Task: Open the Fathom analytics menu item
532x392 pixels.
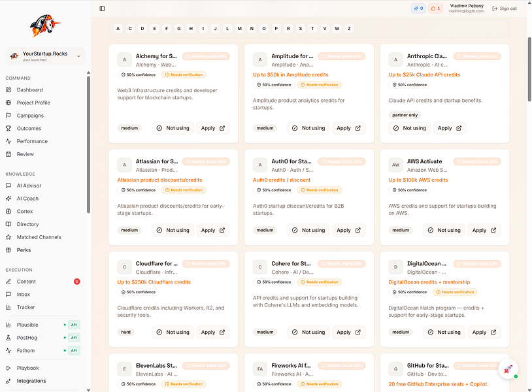Action: pos(42,351)
